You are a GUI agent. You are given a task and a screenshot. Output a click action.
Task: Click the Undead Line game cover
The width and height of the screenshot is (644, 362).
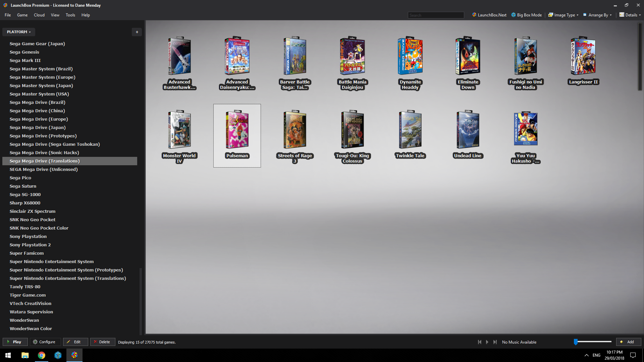point(468,129)
